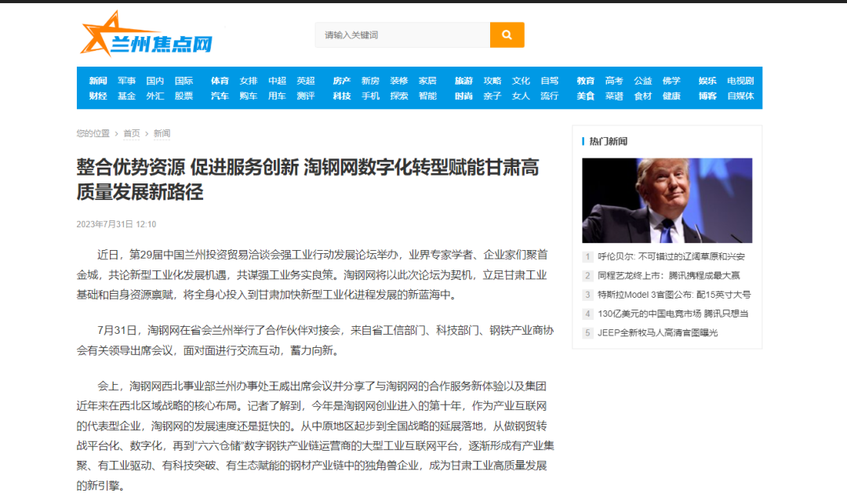Click the orange search magnifier button
The width and height of the screenshot is (847, 504).
507,35
